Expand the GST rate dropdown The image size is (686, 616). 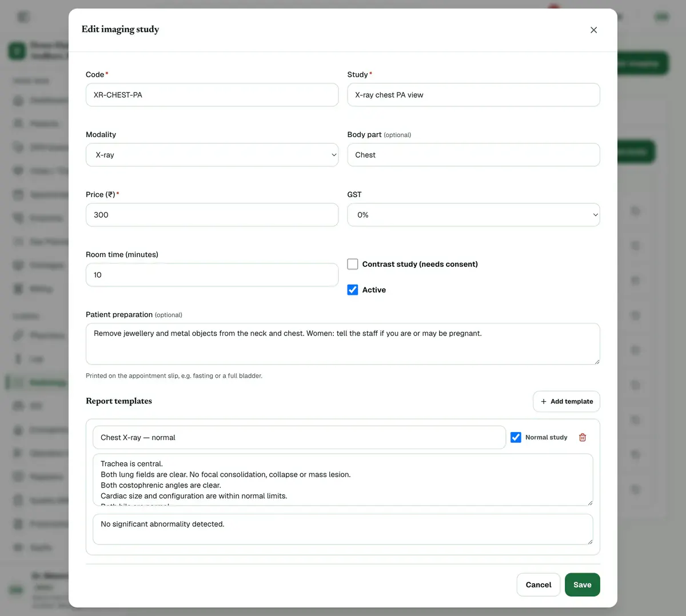tap(473, 215)
